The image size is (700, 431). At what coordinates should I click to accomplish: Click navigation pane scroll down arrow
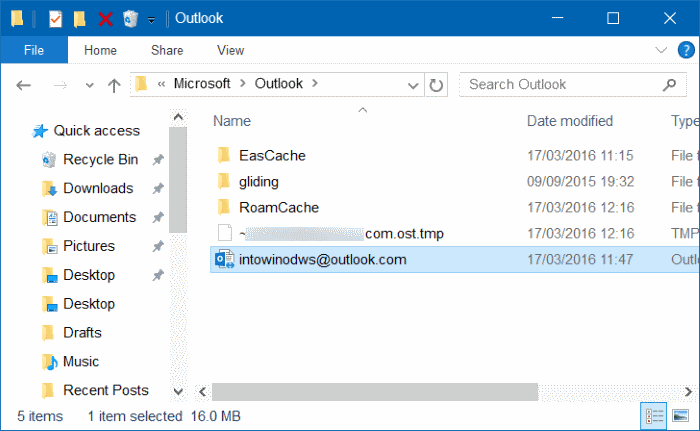point(178,392)
